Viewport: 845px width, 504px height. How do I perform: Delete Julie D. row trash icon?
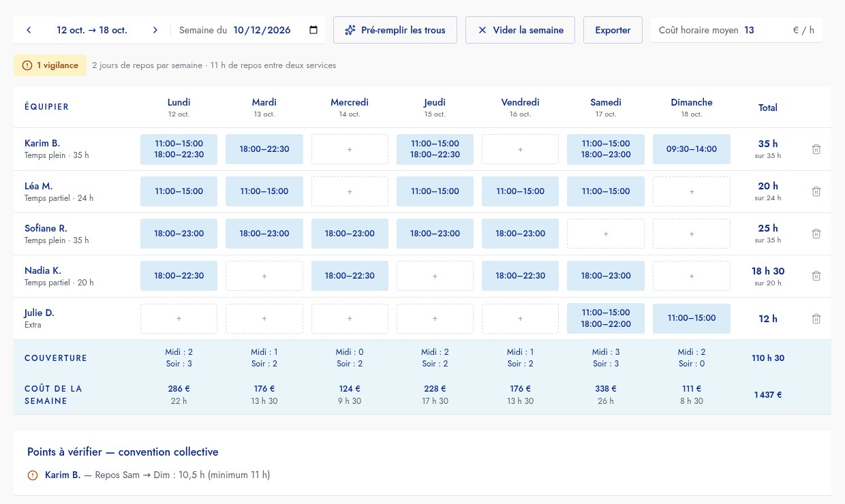pyautogui.click(x=816, y=318)
